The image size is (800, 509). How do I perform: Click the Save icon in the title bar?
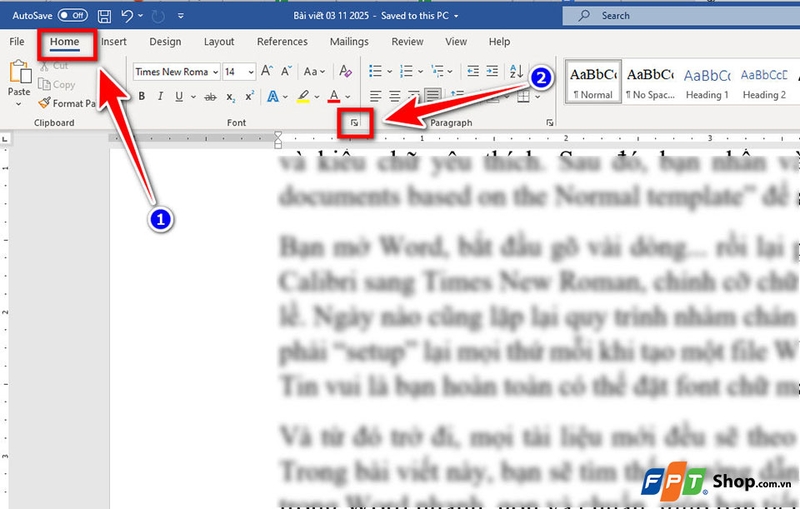(x=104, y=16)
